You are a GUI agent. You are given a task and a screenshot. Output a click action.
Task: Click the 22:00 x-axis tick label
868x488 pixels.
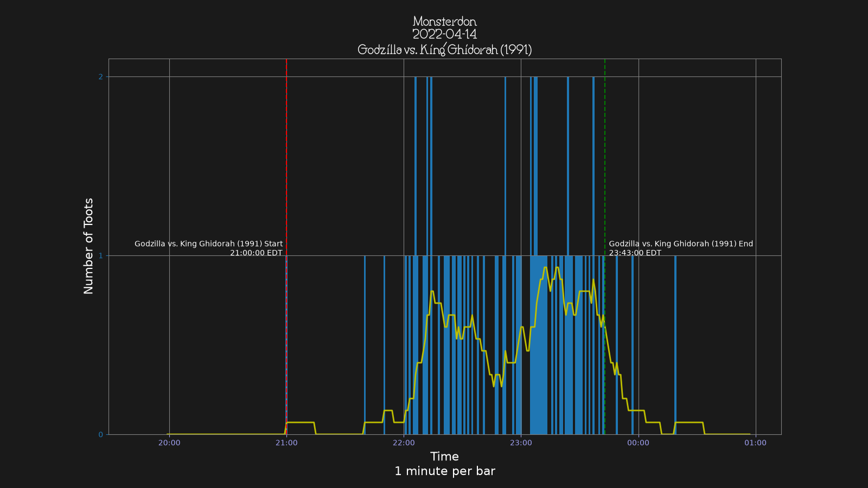point(404,443)
